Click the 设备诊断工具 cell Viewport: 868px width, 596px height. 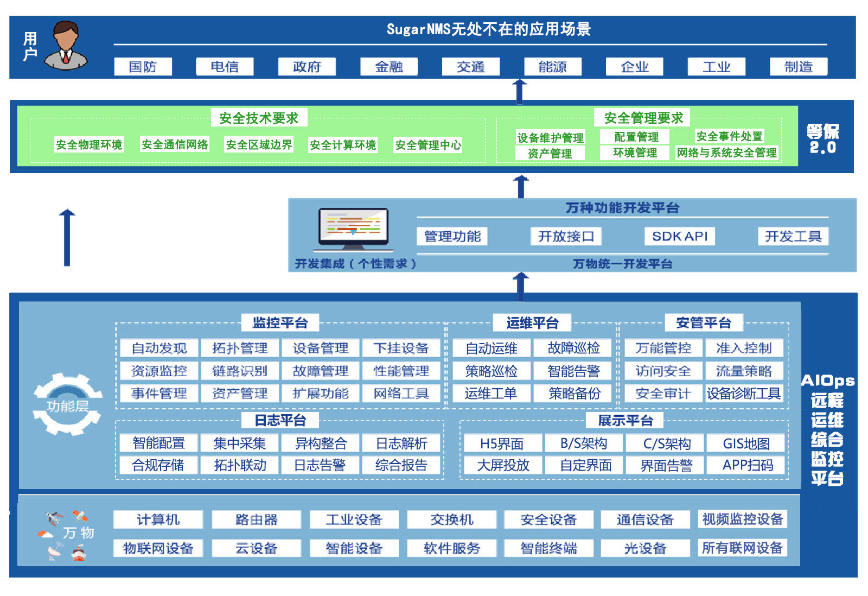point(744,393)
